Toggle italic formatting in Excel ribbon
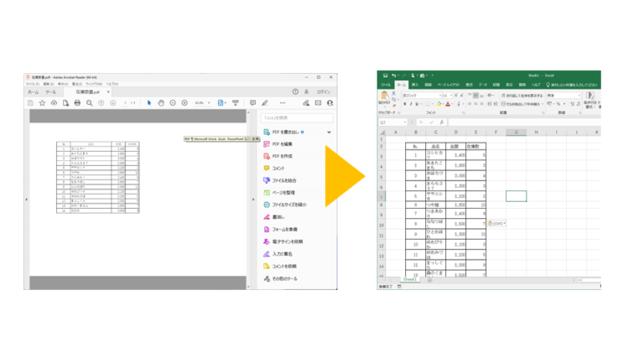 coord(412,105)
